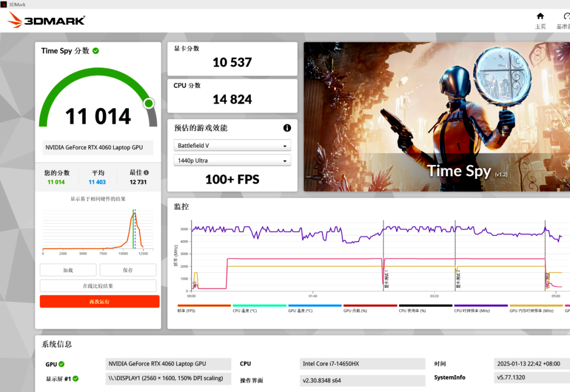Click the 加载 load button

pyautogui.click(x=68, y=270)
